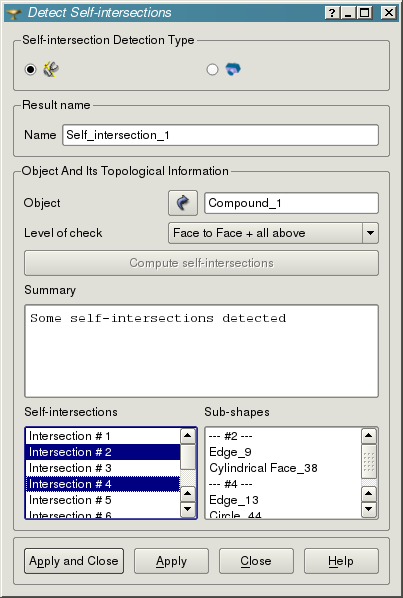Click the Help button

341,561
